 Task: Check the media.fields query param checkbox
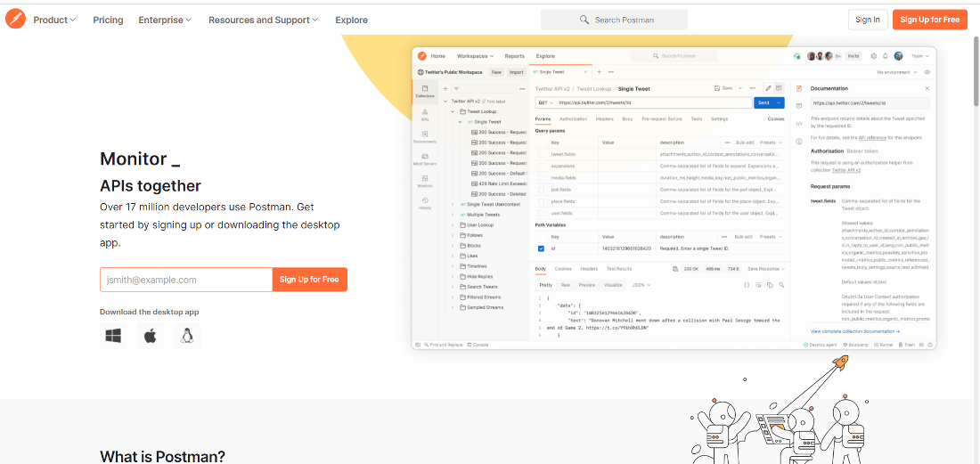pos(542,178)
